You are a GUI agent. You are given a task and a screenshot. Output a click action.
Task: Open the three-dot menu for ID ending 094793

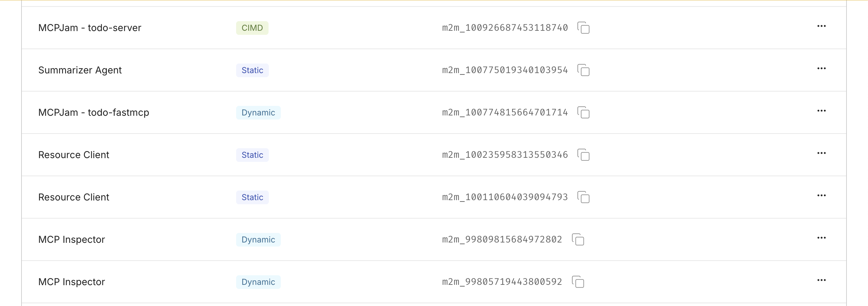821,196
